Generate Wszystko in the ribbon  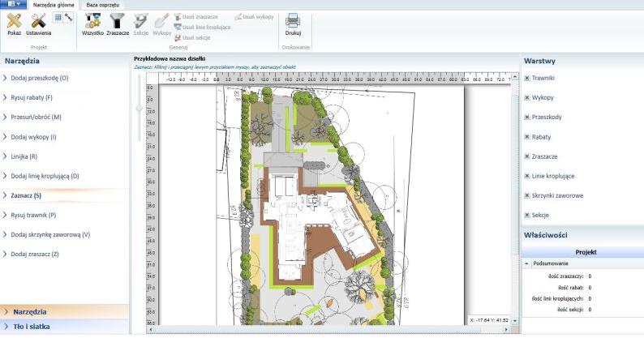pos(92,24)
